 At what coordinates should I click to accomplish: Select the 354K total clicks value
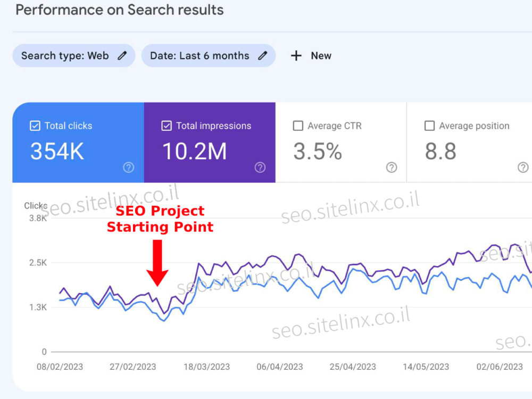tap(57, 151)
